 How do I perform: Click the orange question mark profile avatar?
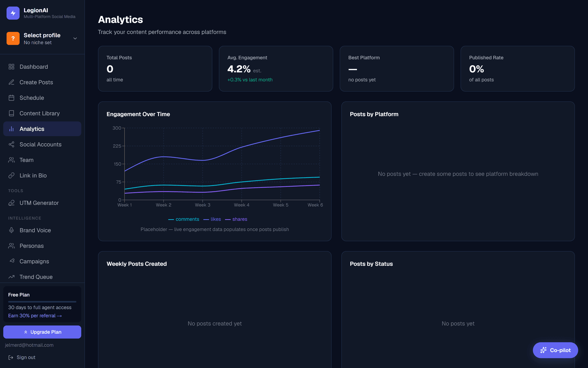tap(13, 38)
